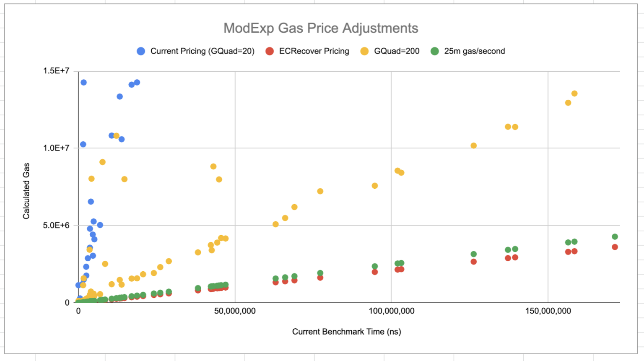
Task: Select the Current Benchmark Time (ns) axis title
Action: click(346, 332)
